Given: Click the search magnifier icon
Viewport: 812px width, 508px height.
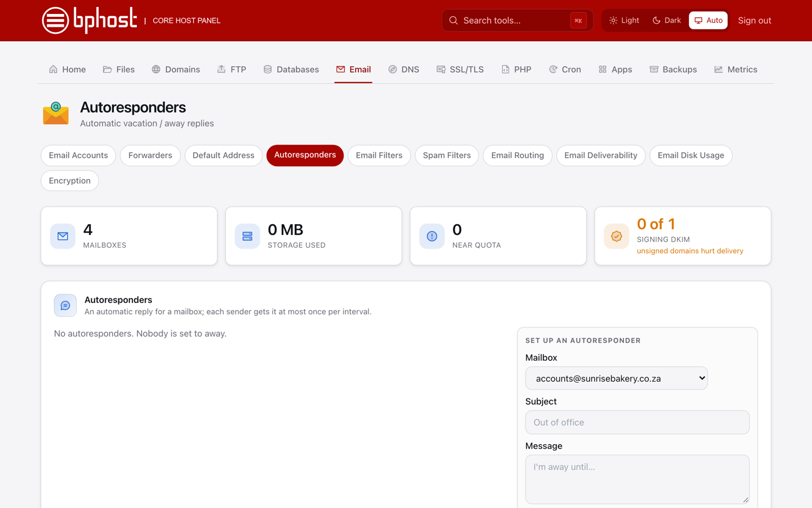Looking at the screenshot, I should coord(454,20).
